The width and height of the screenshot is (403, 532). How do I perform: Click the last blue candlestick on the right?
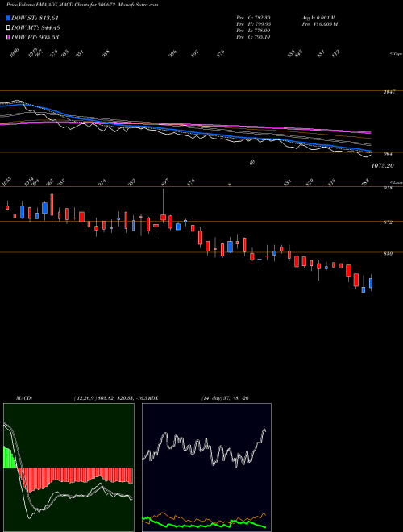pyautogui.click(x=371, y=283)
